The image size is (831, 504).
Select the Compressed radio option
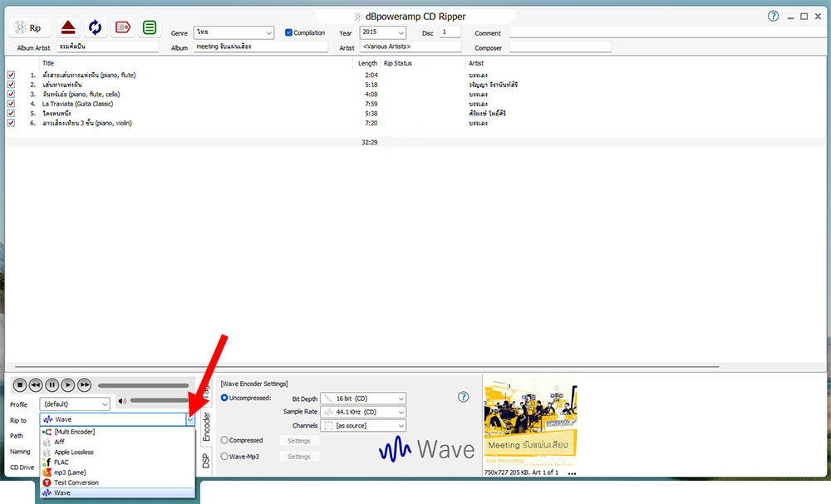coord(225,441)
